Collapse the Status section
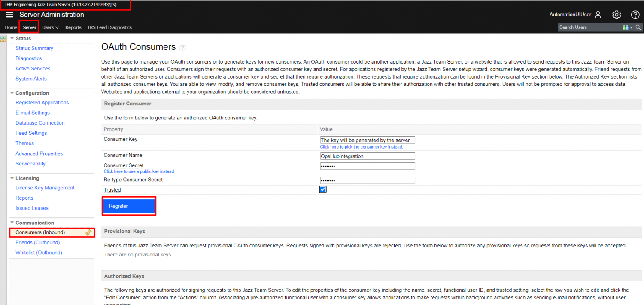644x305 pixels. 12,38
